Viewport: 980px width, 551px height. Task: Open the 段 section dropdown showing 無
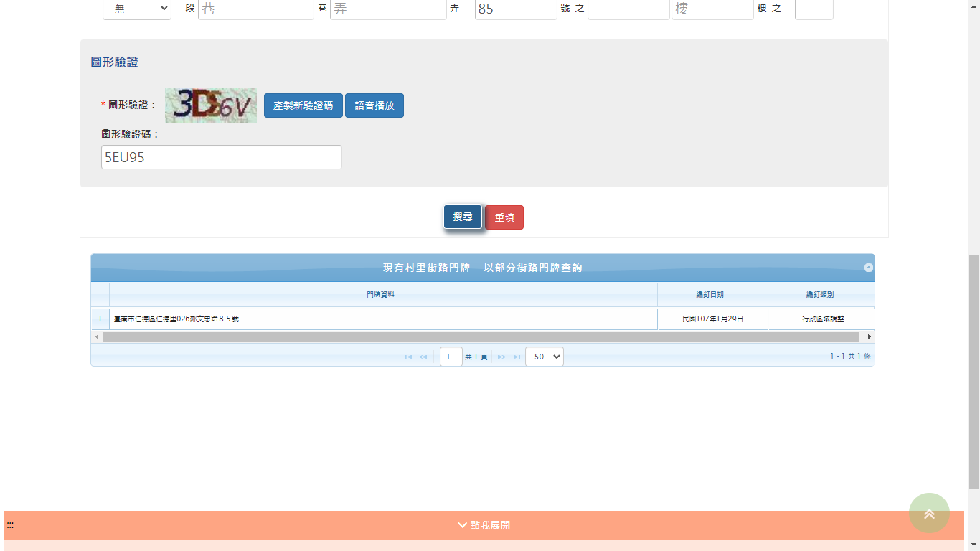coord(137,9)
